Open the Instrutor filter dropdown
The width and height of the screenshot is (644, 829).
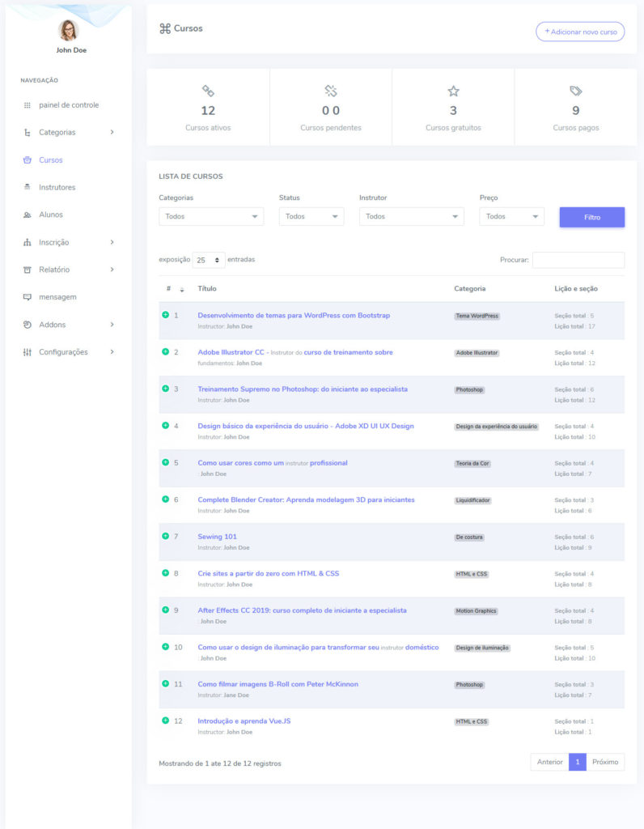click(x=412, y=217)
